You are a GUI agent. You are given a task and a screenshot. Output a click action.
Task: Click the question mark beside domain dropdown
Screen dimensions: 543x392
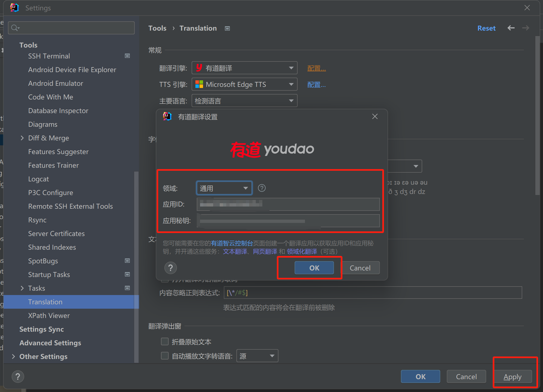point(262,188)
